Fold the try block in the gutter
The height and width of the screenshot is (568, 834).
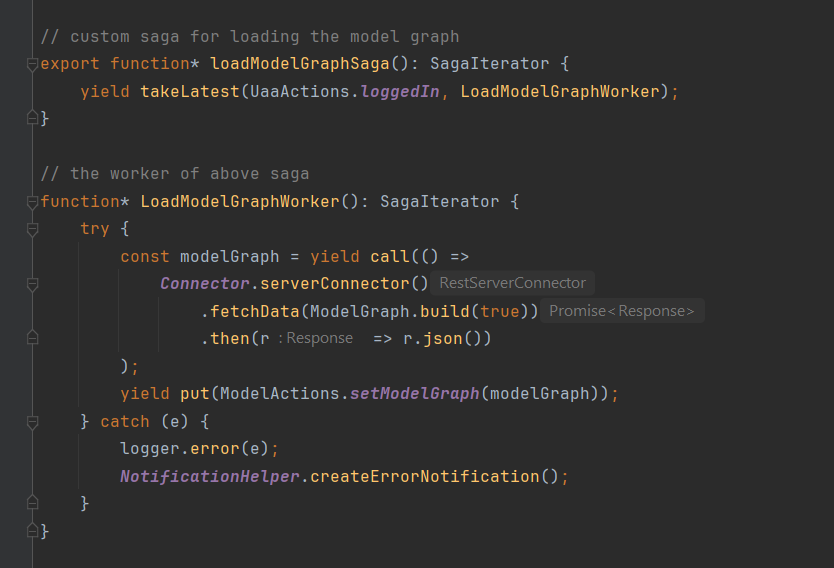(x=32, y=229)
